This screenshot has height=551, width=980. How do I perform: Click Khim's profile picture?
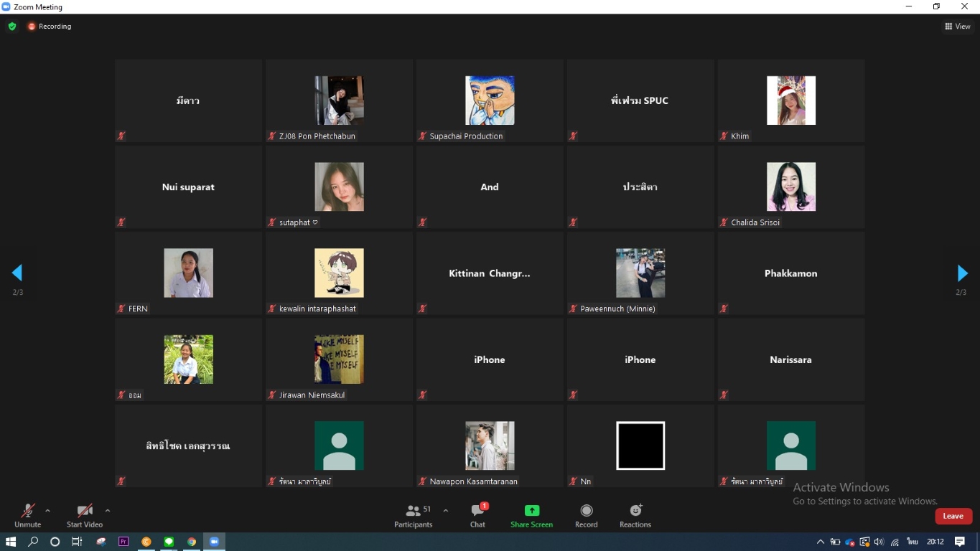click(x=791, y=100)
